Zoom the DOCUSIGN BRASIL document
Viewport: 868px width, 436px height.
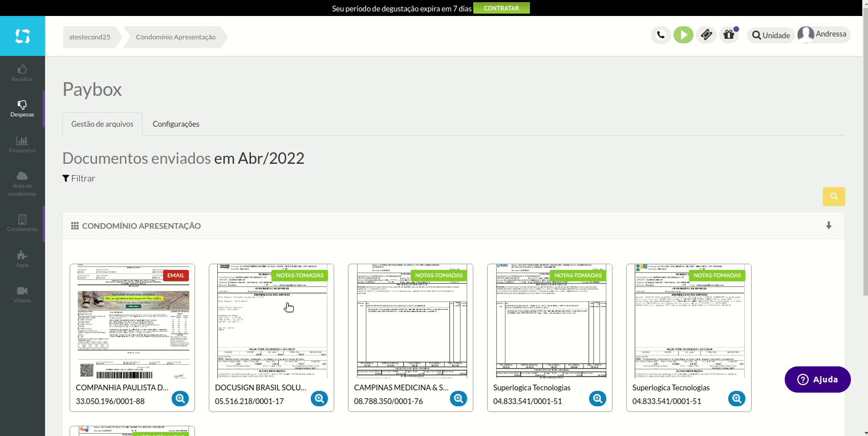[x=319, y=398]
